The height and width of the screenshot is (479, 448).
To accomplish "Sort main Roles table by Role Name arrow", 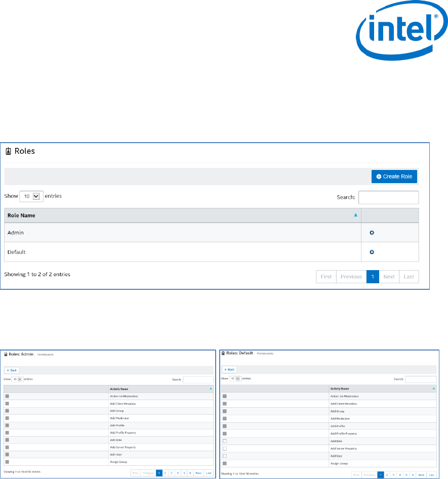I will point(355,215).
